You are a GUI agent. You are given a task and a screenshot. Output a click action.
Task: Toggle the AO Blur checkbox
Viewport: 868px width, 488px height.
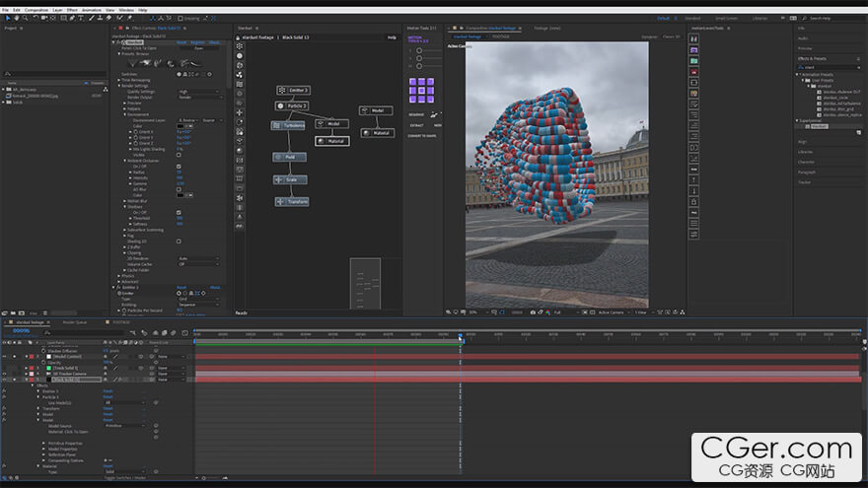(179, 189)
